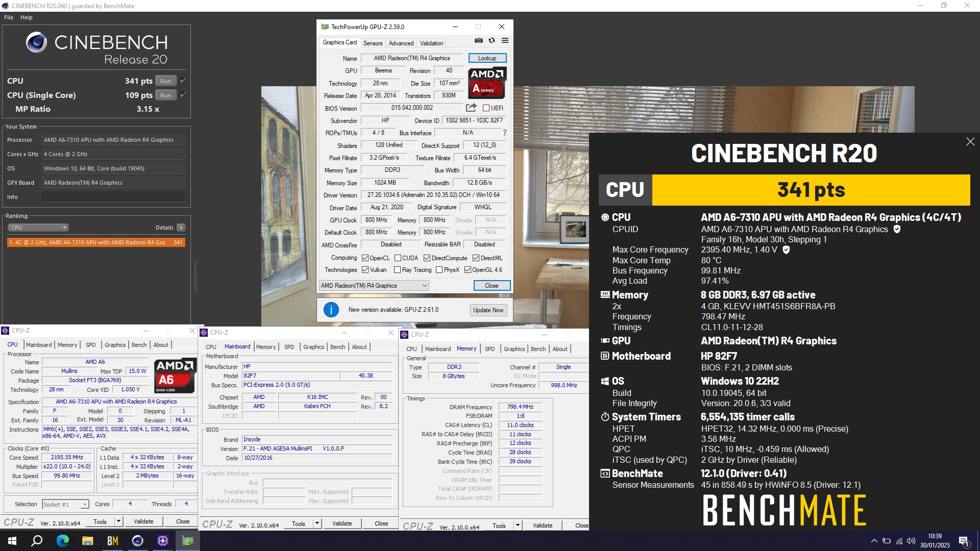Open the Socket #1 selection dropdown
This screenshot has width=980, height=551.
pos(65,504)
